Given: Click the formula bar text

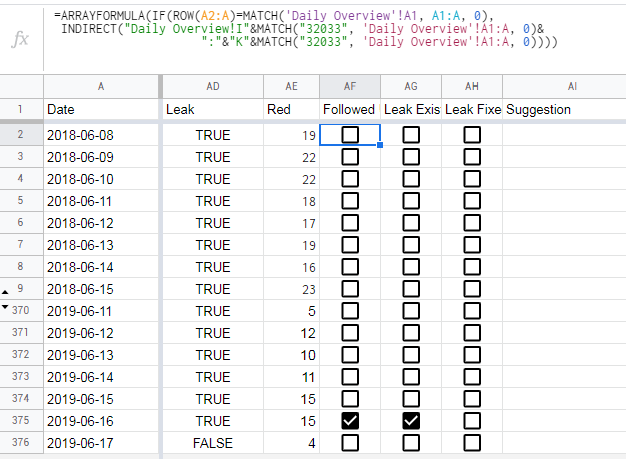Looking at the screenshot, I should (306, 29).
